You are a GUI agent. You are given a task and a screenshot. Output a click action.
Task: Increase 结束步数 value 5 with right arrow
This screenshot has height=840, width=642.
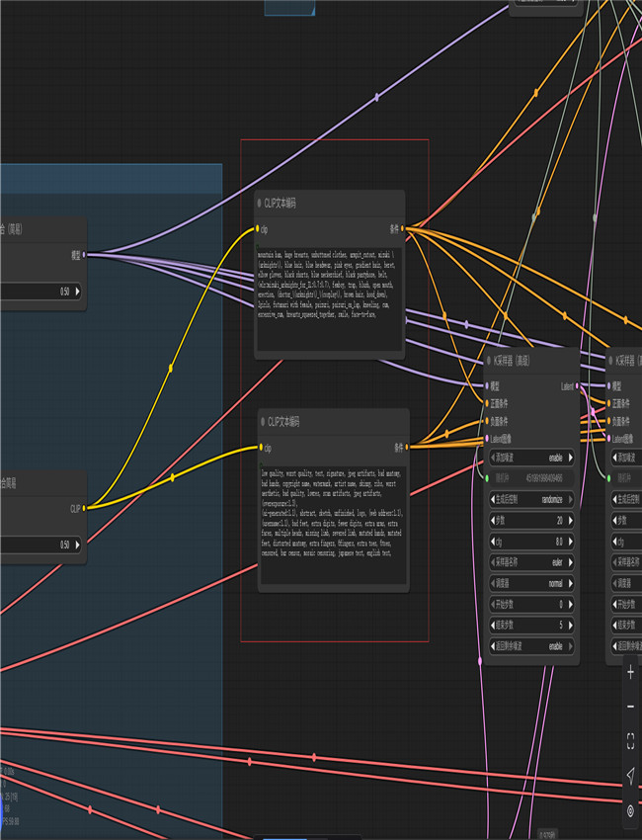(568, 625)
